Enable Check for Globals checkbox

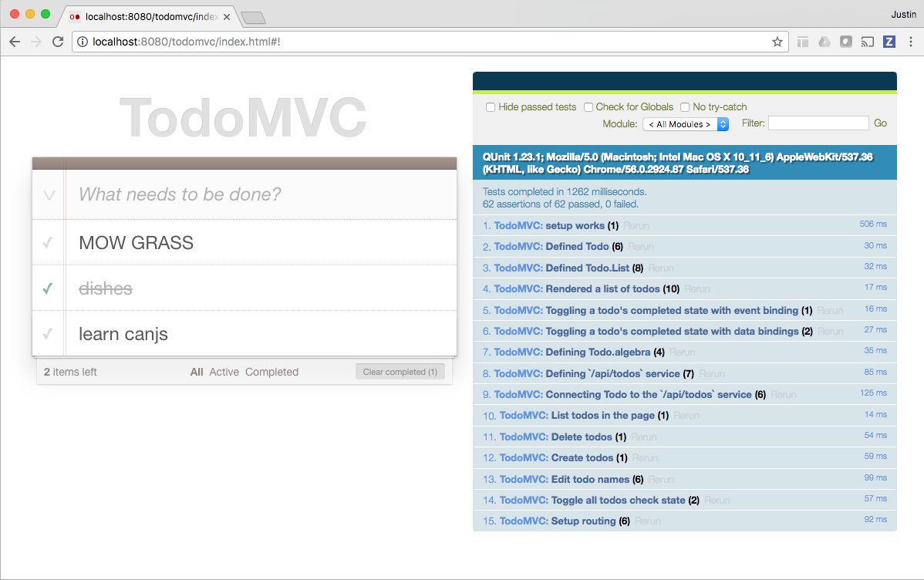pyautogui.click(x=588, y=107)
